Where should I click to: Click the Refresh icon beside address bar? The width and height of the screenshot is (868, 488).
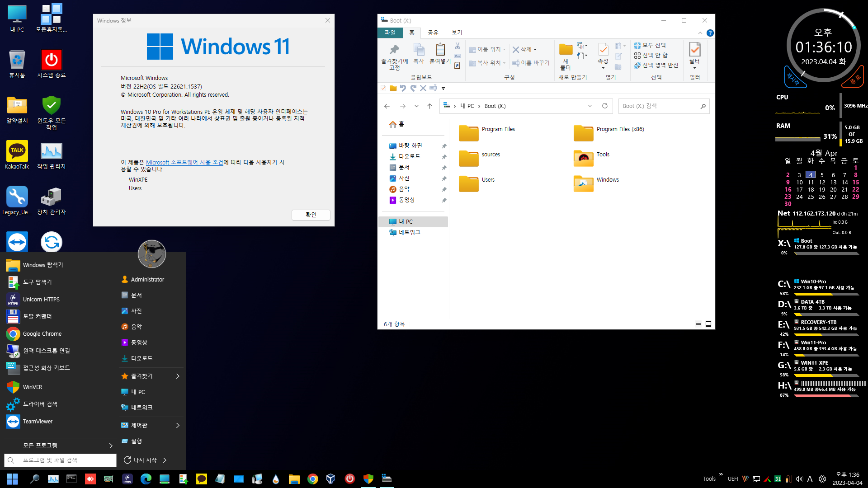pos(605,106)
